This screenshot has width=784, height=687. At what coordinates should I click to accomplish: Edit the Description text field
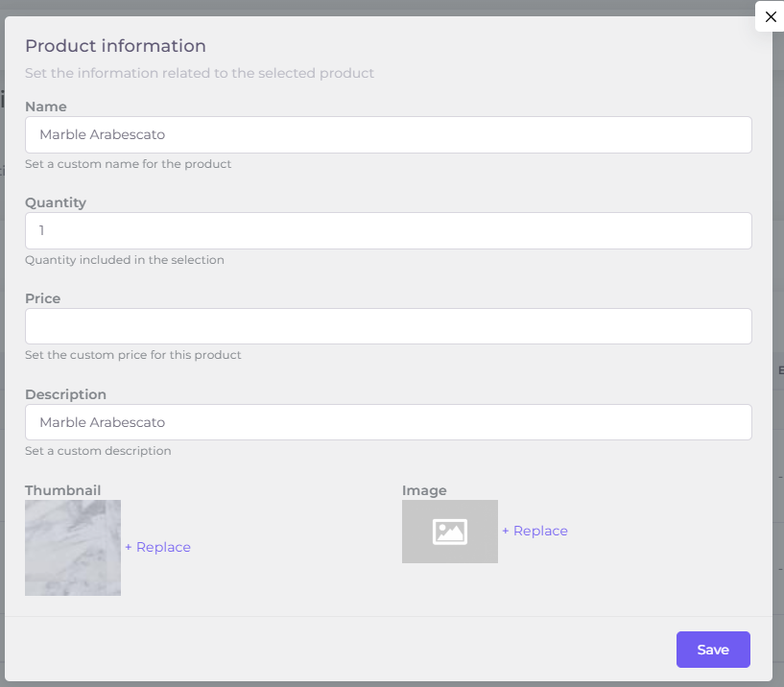pyautogui.click(x=388, y=422)
